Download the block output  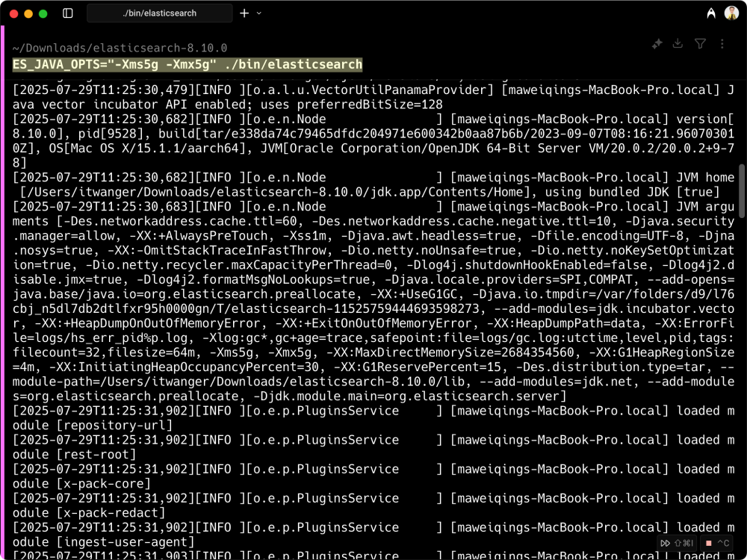click(x=678, y=44)
